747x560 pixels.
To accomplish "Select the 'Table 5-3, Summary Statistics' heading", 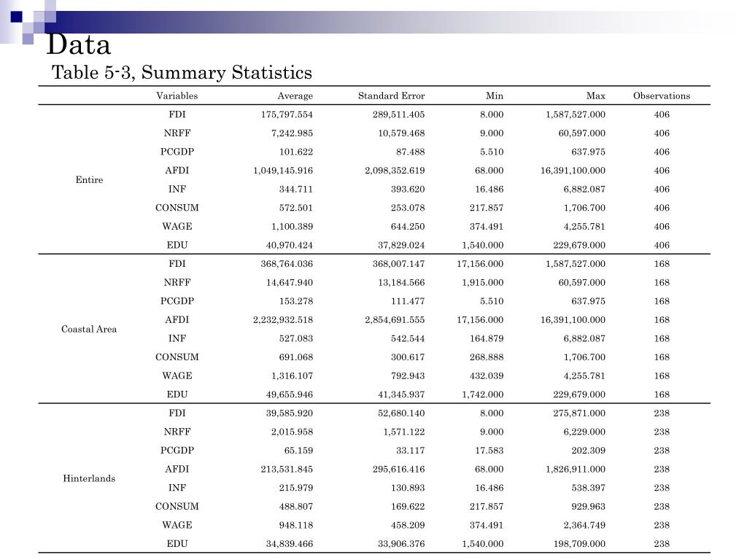I will [x=182, y=73].
